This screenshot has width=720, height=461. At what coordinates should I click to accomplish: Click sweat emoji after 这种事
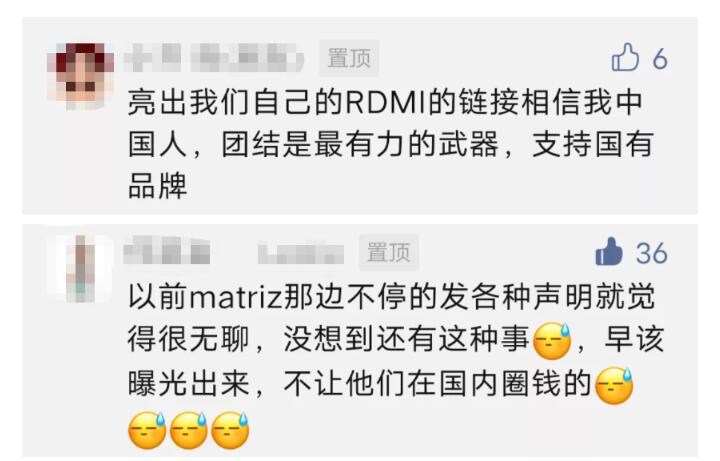coord(552,341)
